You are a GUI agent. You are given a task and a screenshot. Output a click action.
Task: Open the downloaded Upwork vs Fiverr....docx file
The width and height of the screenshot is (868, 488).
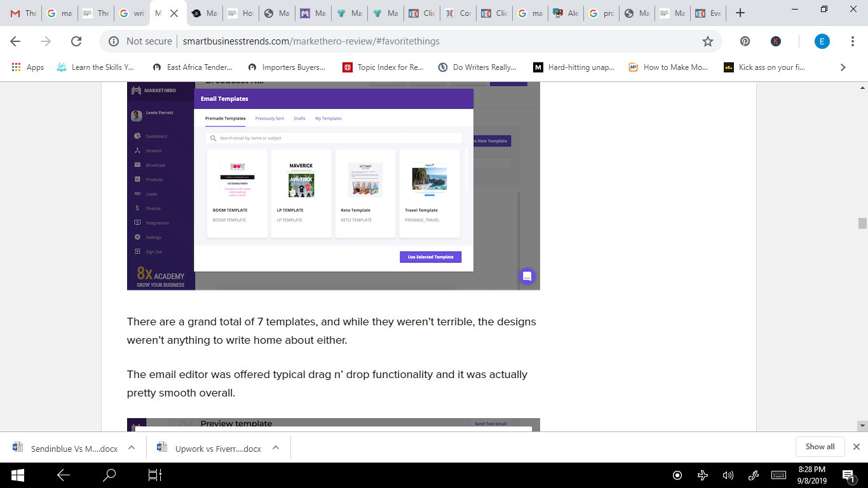point(210,448)
